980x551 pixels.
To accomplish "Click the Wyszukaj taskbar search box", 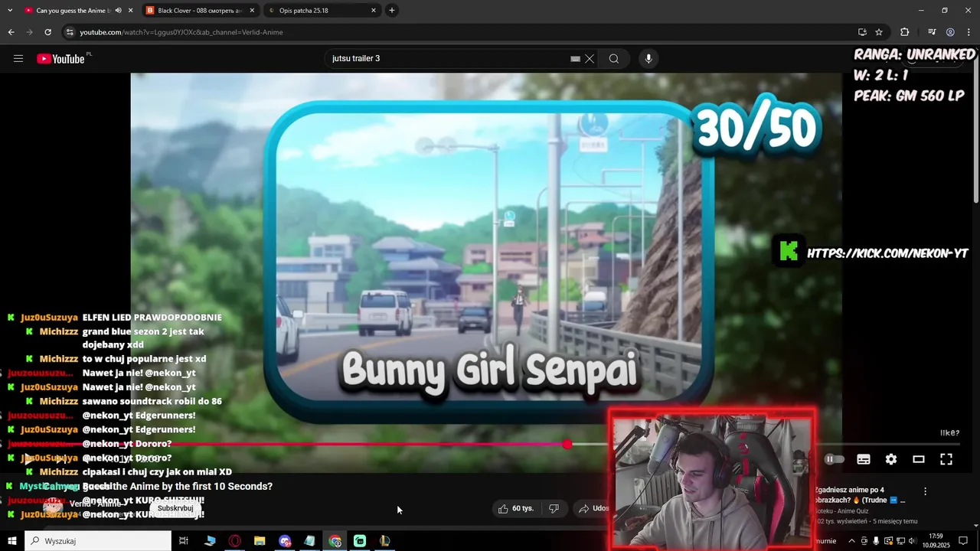I will (98, 541).
